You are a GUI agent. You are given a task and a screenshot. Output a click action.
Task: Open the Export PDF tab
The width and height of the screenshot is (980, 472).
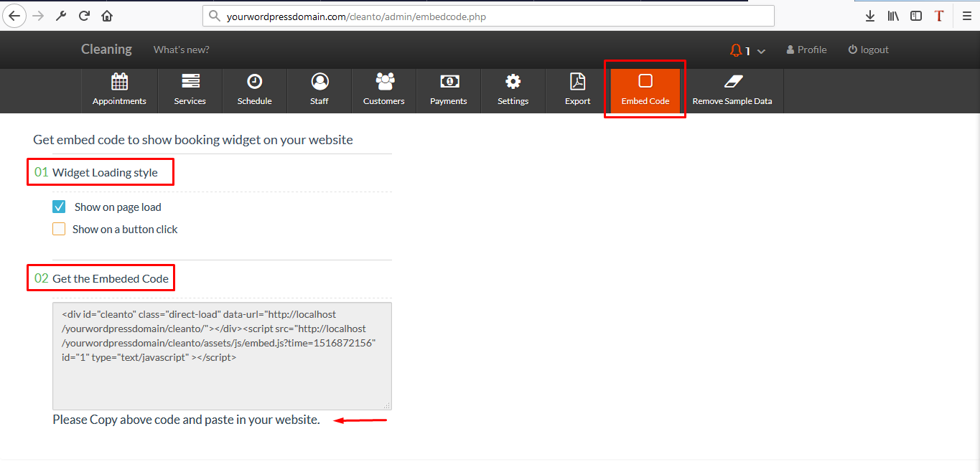point(578,91)
